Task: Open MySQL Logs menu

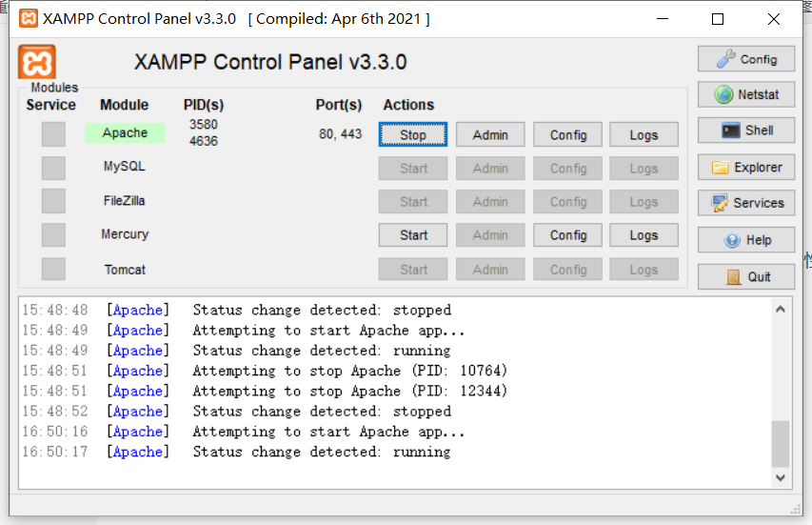Action: 644,169
